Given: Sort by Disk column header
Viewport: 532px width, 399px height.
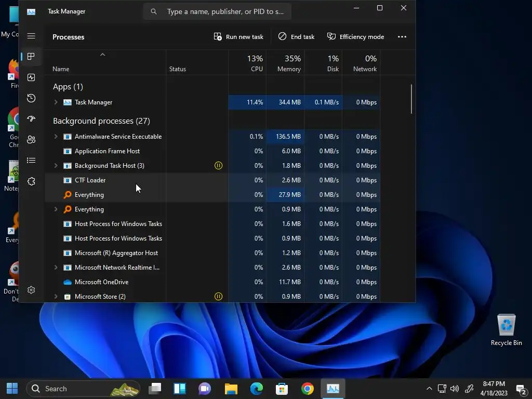Looking at the screenshot, I should pyautogui.click(x=323, y=63).
